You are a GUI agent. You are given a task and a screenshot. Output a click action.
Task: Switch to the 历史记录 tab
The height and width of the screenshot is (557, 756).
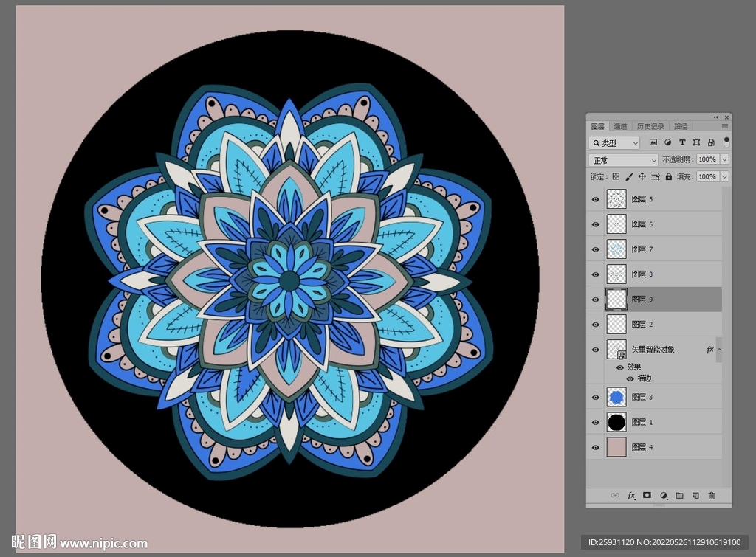tap(650, 126)
